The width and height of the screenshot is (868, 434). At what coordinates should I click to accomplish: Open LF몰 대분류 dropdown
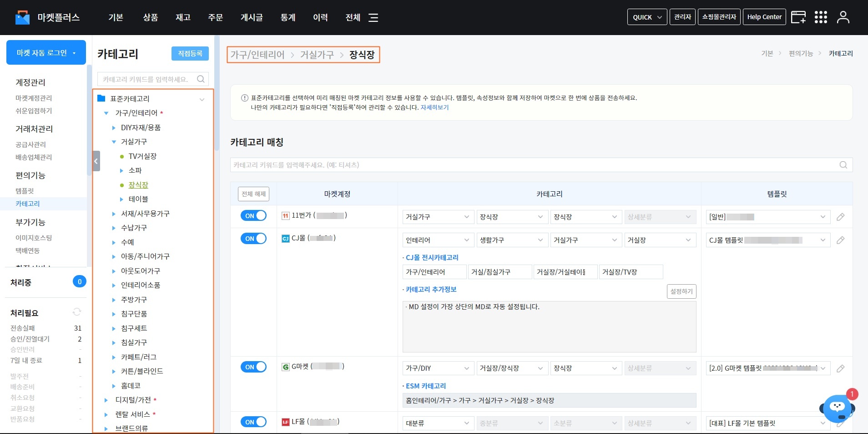tap(438, 424)
